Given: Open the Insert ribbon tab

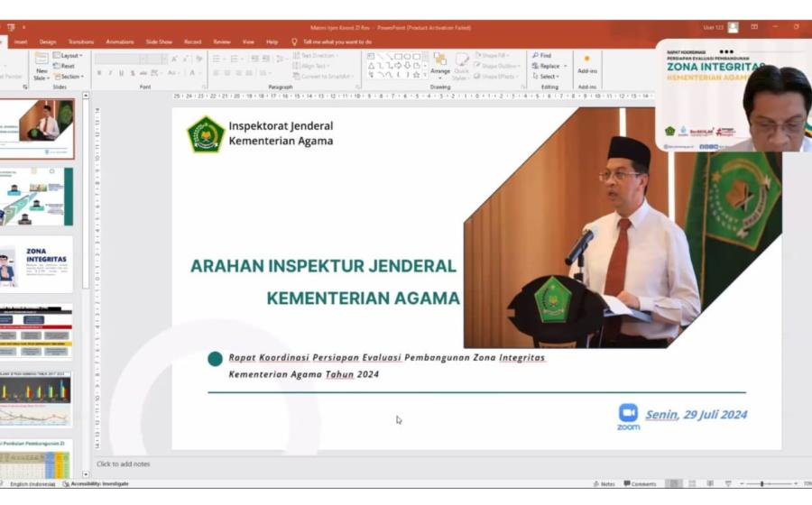Looking at the screenshot, I should point(21,41).
